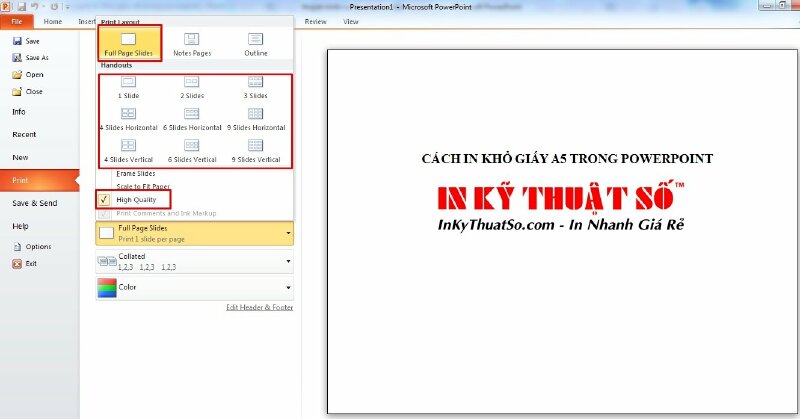Image resolution: width=800 pixels, height=419 pixels.
Task: Open the Save & Send section
Action: (35, 203)
